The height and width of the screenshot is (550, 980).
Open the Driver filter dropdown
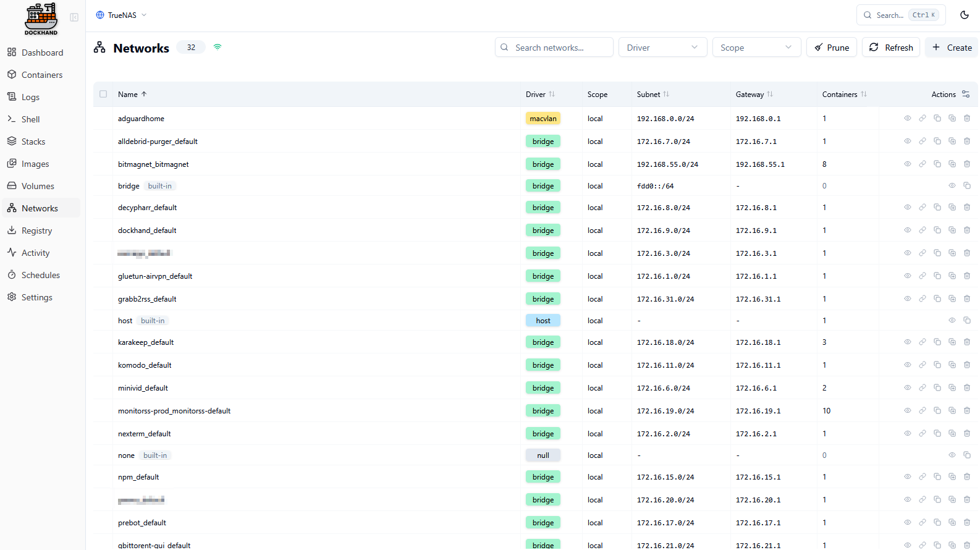662,48
